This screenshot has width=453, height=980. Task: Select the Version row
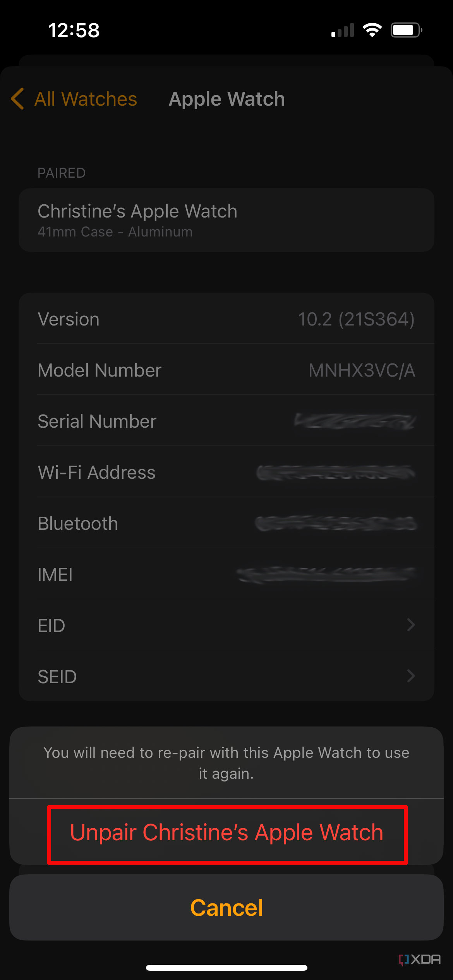(226, 319)
